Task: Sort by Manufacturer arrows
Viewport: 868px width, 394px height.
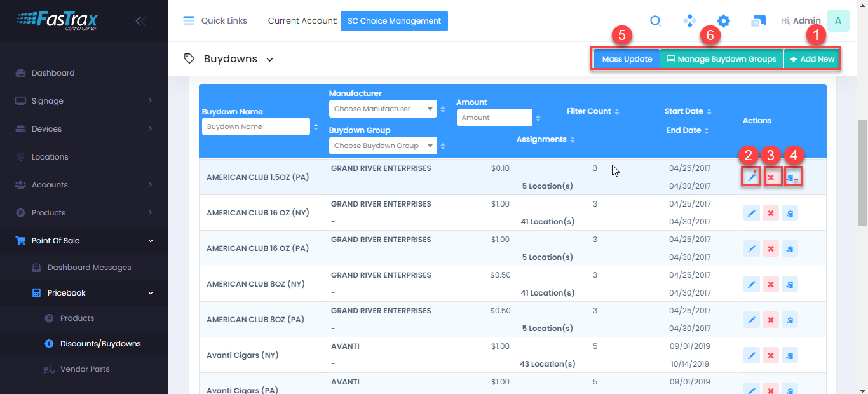Action: [x=443, y=109]
